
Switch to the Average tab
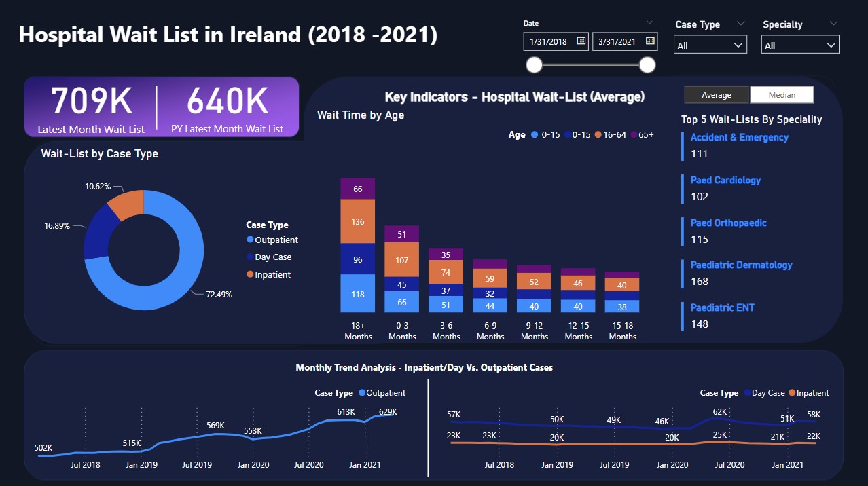click(717, 95)
